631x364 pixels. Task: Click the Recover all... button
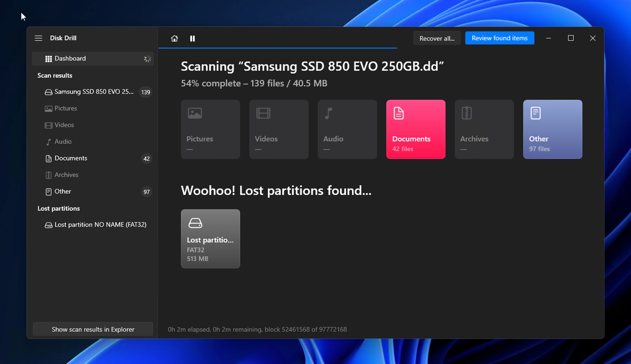click(437, 38)
